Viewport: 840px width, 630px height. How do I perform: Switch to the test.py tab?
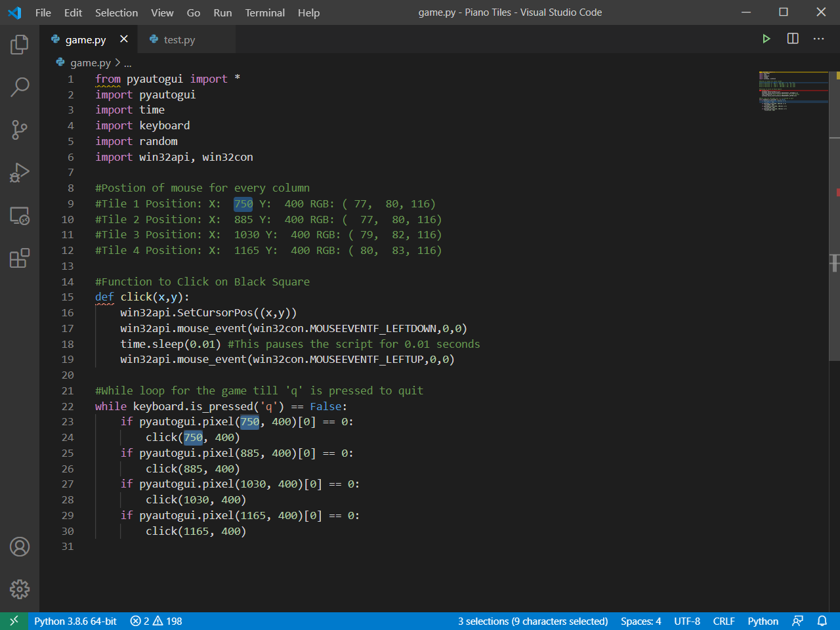(178, 39)
